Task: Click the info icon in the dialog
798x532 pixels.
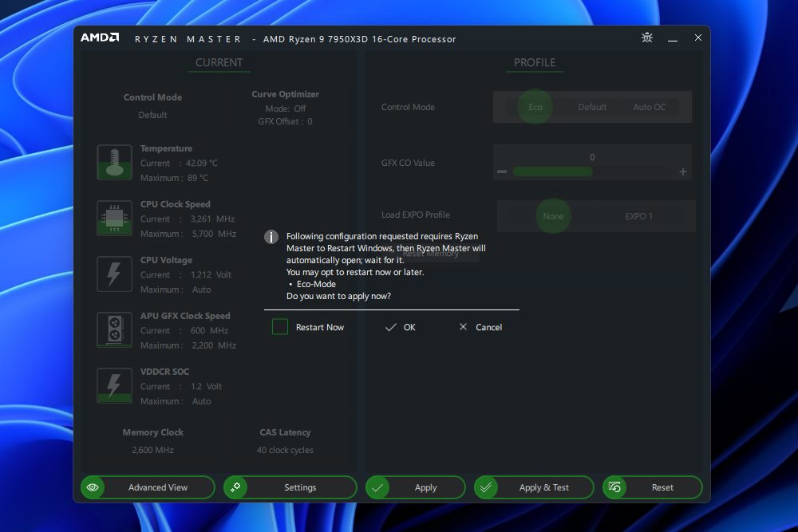Action: click(x=271, y=237)
